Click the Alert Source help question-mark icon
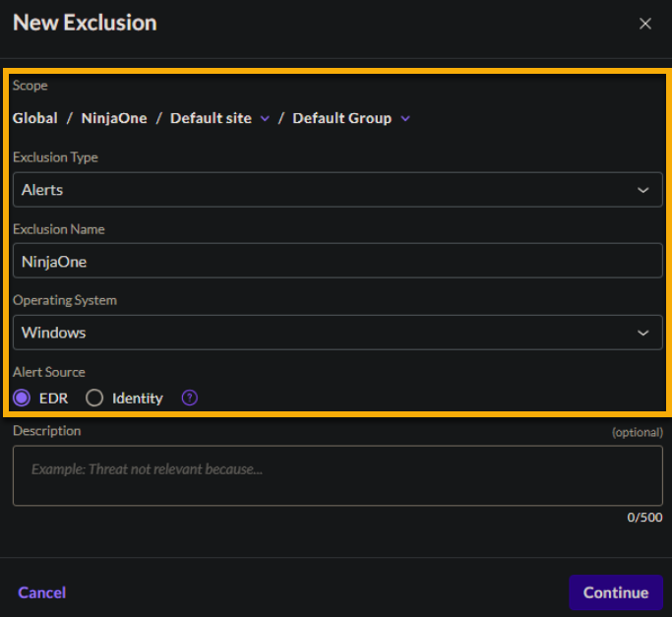The height and width of the screenshot is (617, 672). [190, 399]
